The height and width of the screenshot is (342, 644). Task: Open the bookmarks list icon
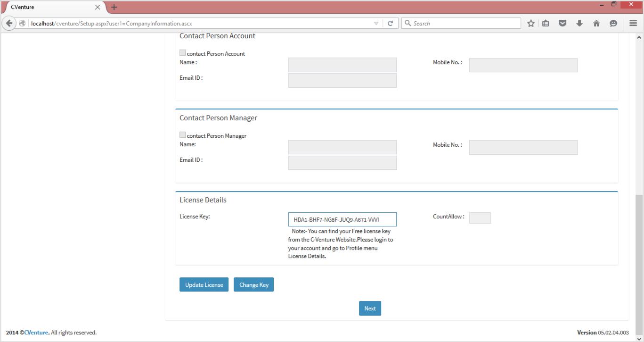pos(546,24)
